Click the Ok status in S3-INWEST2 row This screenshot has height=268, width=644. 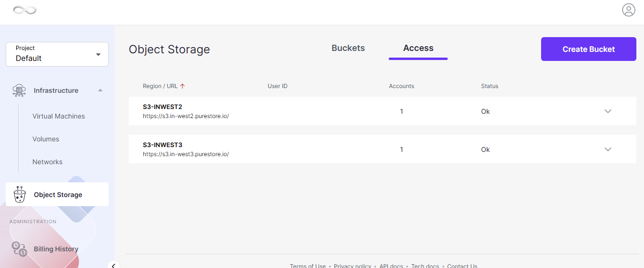(485, 111)
